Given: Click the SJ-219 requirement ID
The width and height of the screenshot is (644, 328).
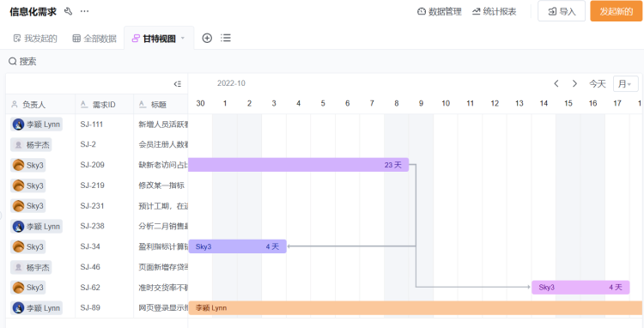Looking at the screenshot, I should coord(93,185).
